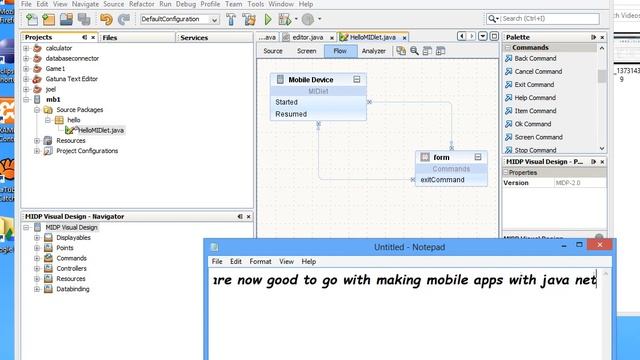Click the Profile Project icon
This screenshot has width=640, height=360.
[x=308, y=19]
